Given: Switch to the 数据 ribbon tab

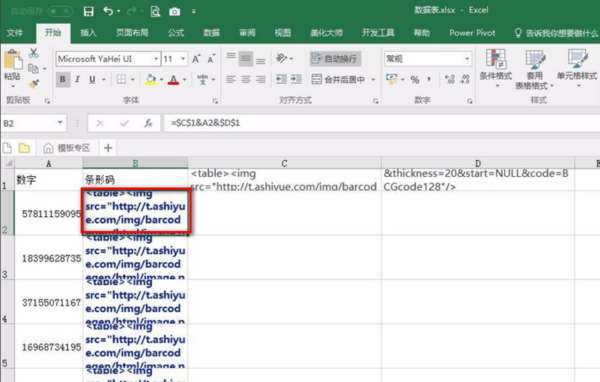Looking at the screenshot, I should pyautogui.click(x=211, y=33).
